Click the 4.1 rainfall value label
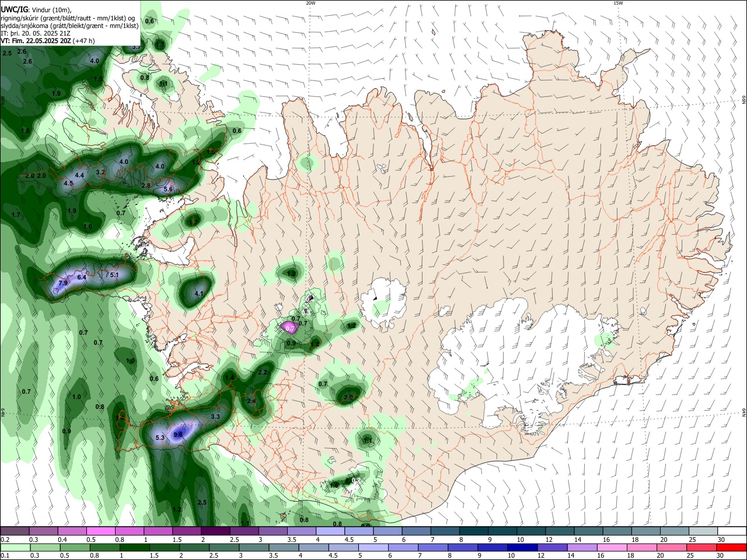This screenshot has height=560, width=747. (198, 293)
